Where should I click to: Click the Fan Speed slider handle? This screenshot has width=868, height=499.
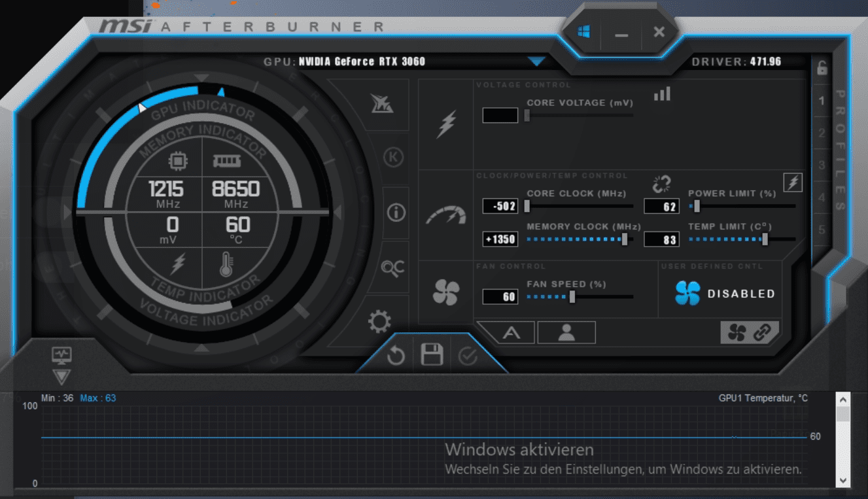coord(572,296)
